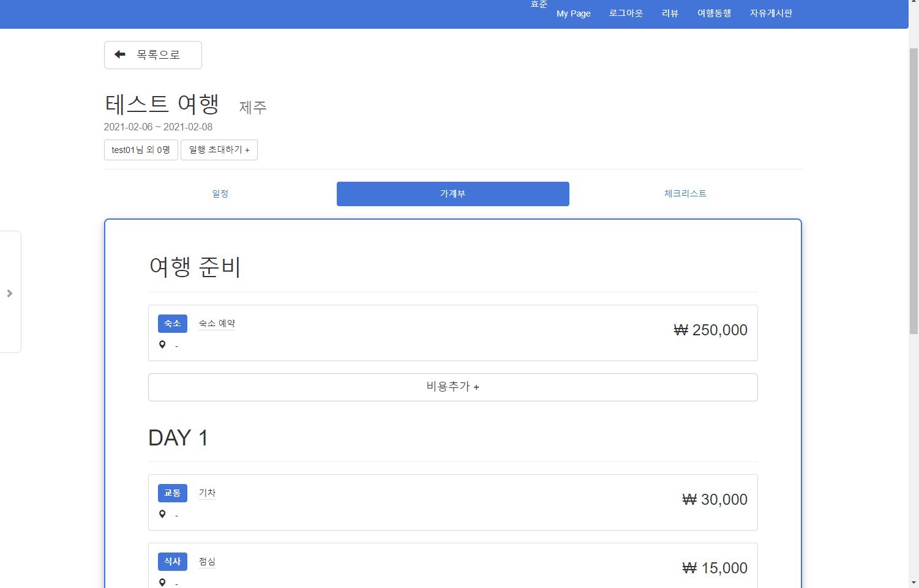Click the location pin under 숙소 예약
Viewport: 919px width, 588px height.
162,344
